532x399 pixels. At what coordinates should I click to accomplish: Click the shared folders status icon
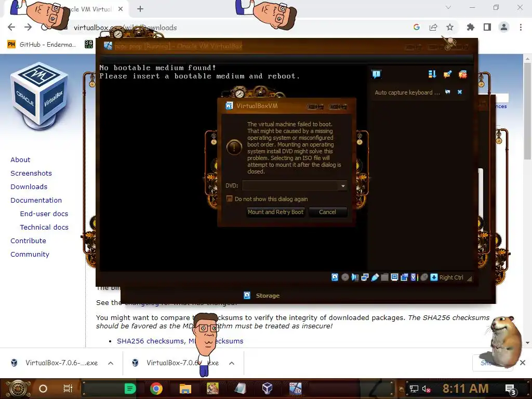(384, 277)
